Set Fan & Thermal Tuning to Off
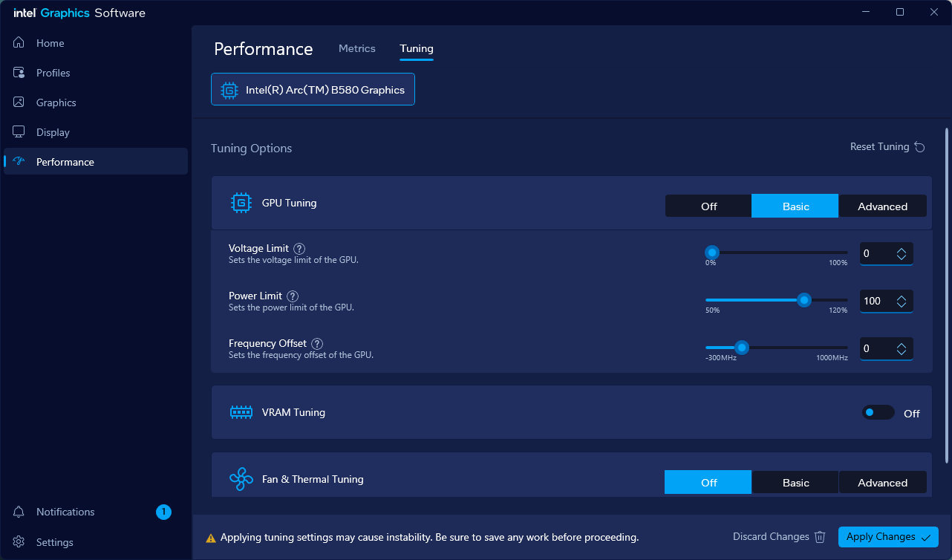The width and height of the screenshot is (952, 560). [x=708, y=483]
